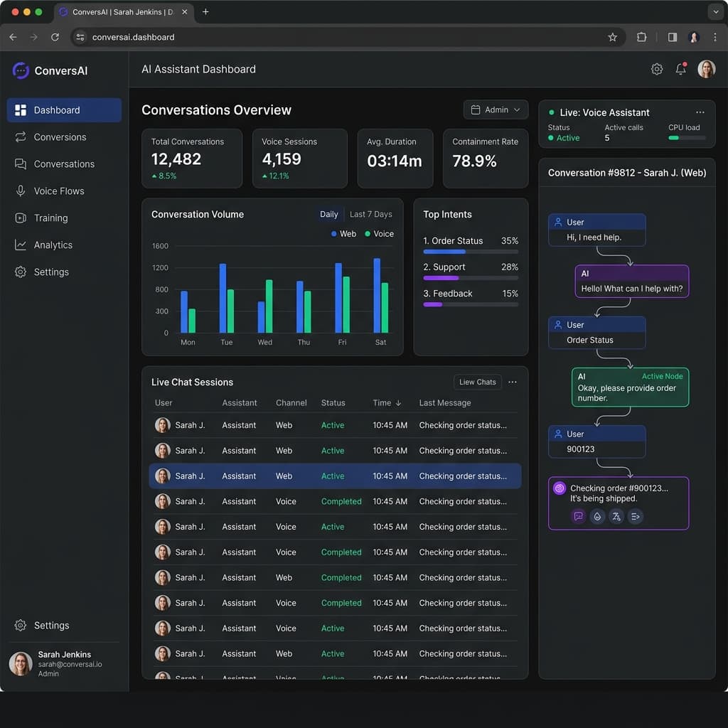The width and height of the screenshot is (728, 728).
Task: Click the Order Status intent bar
Action: tap(471, 252)
